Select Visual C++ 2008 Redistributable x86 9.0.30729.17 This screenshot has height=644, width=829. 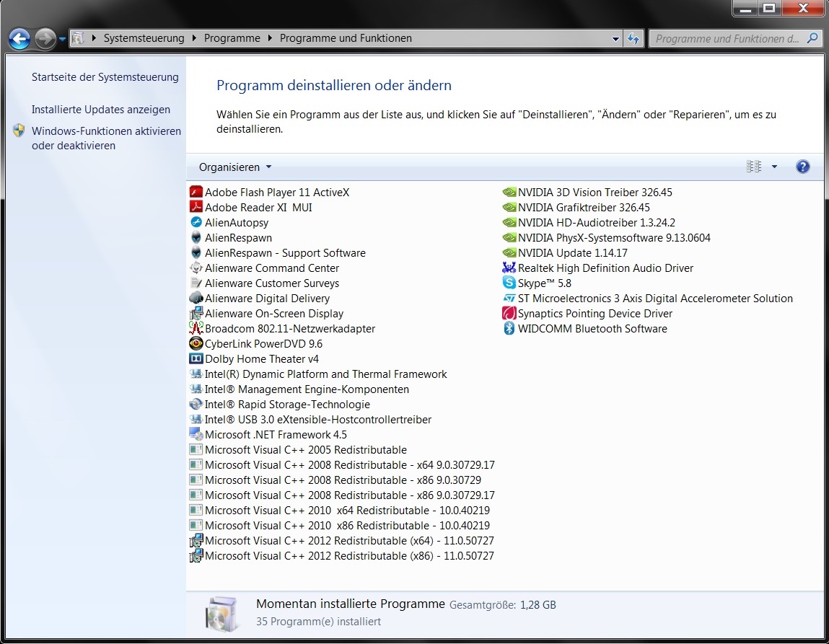[x=342, y=495]
